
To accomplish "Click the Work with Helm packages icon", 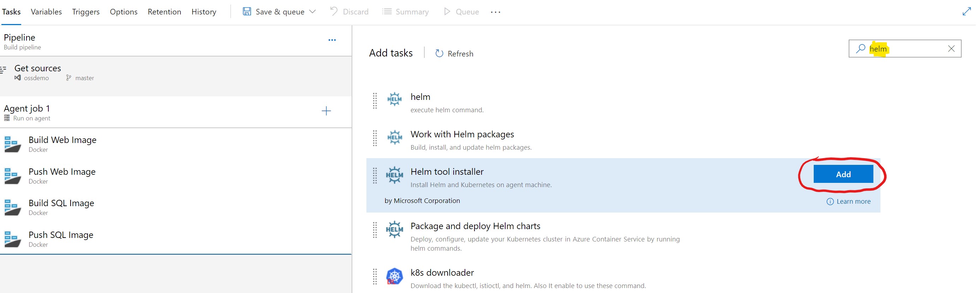I will [x=395, y=137].
